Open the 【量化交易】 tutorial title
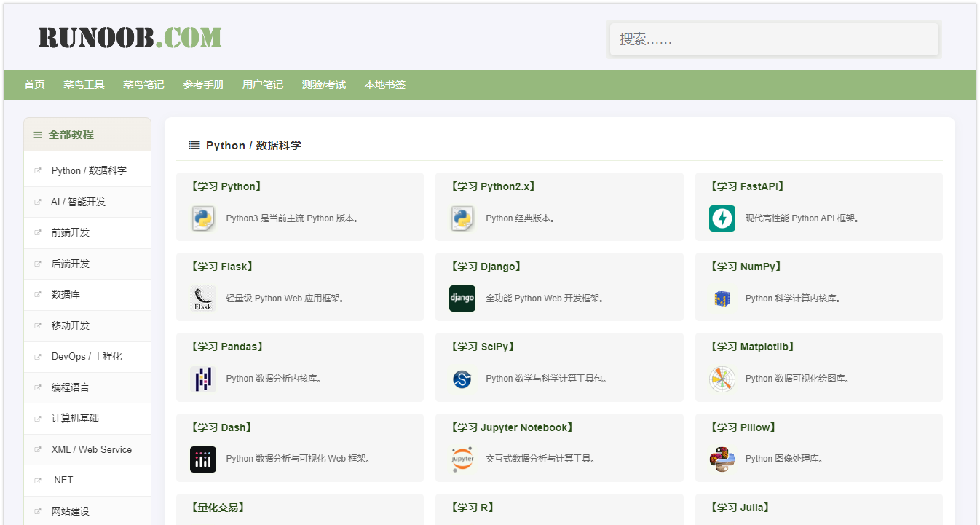The width and height of the screenshot is (980, 525). pos(218,508)
